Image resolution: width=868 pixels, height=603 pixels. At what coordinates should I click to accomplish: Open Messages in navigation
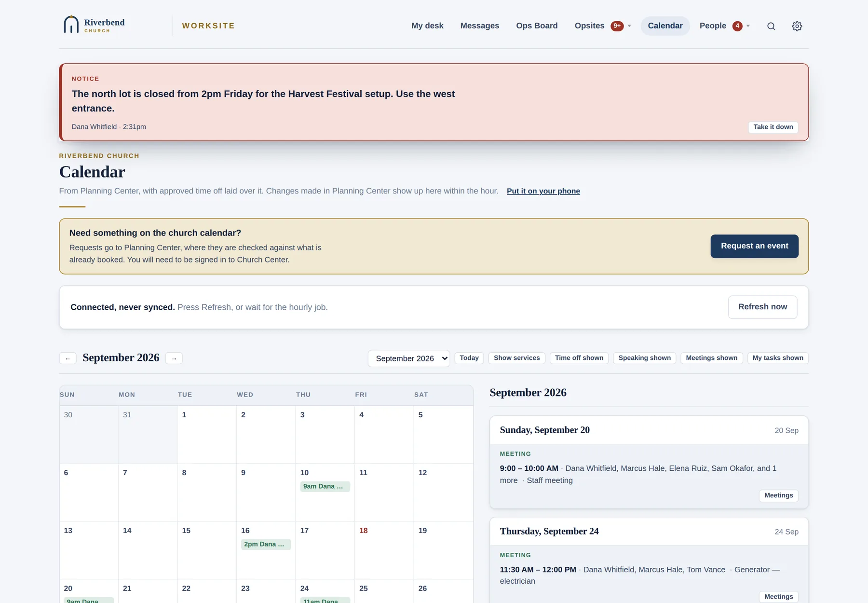[x=480, y=26]
